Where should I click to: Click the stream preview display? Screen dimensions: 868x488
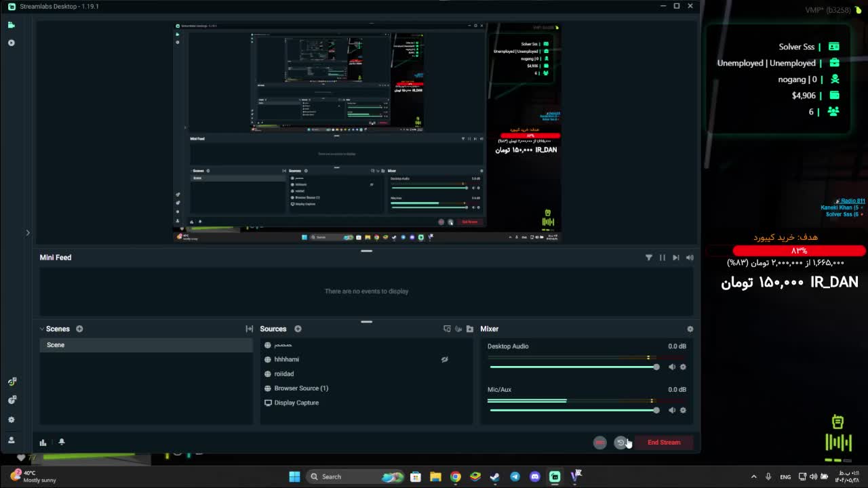(x=366, y=133)
